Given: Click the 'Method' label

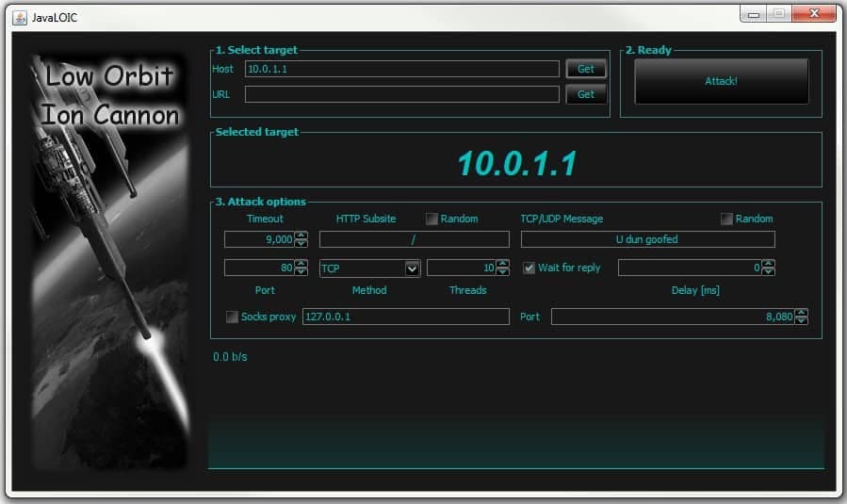Looking at the screenshot, I should (x=369, y=290).
